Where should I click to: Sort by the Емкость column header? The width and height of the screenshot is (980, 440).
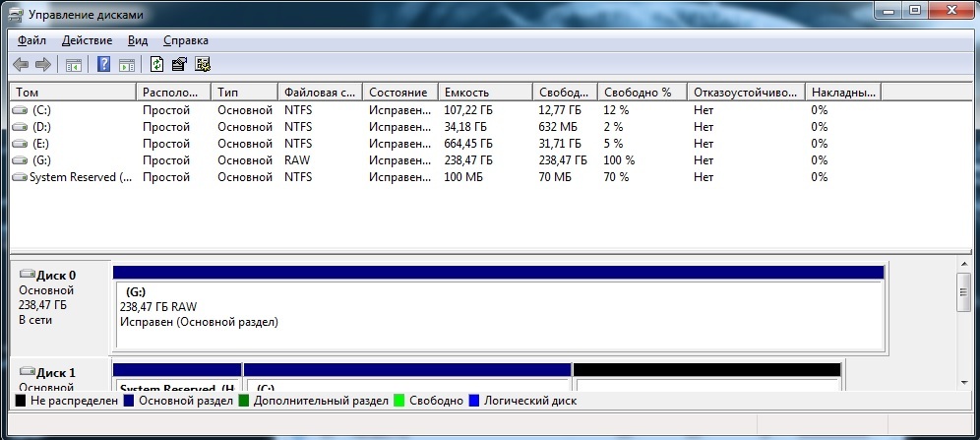(x=486, y=92)
